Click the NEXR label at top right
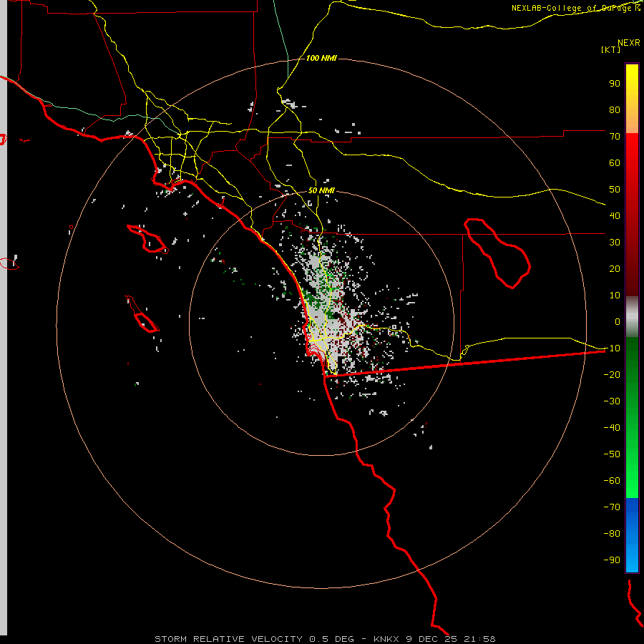The image size is (644, 644). tap(628, 43)
